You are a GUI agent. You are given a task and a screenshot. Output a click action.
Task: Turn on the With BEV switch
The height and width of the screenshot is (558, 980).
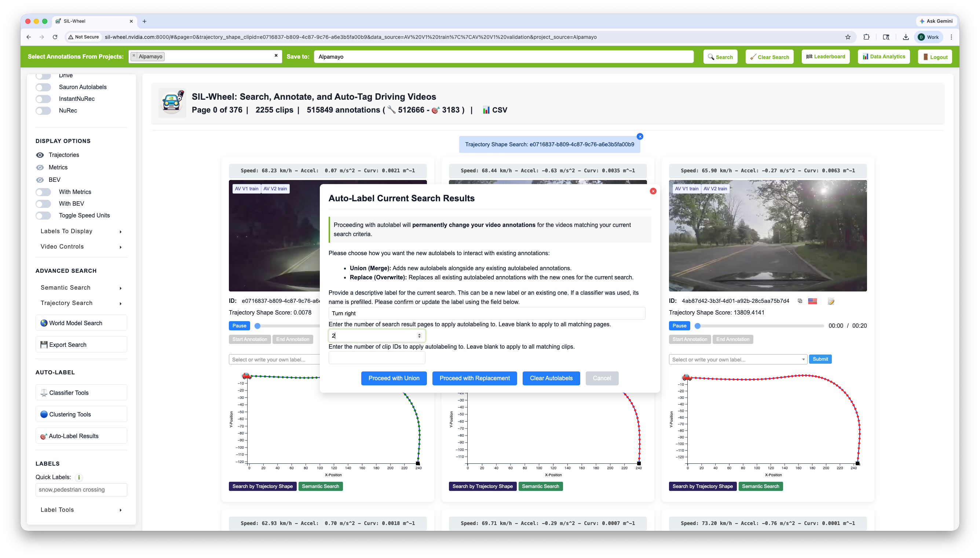[x=43, y=204]
